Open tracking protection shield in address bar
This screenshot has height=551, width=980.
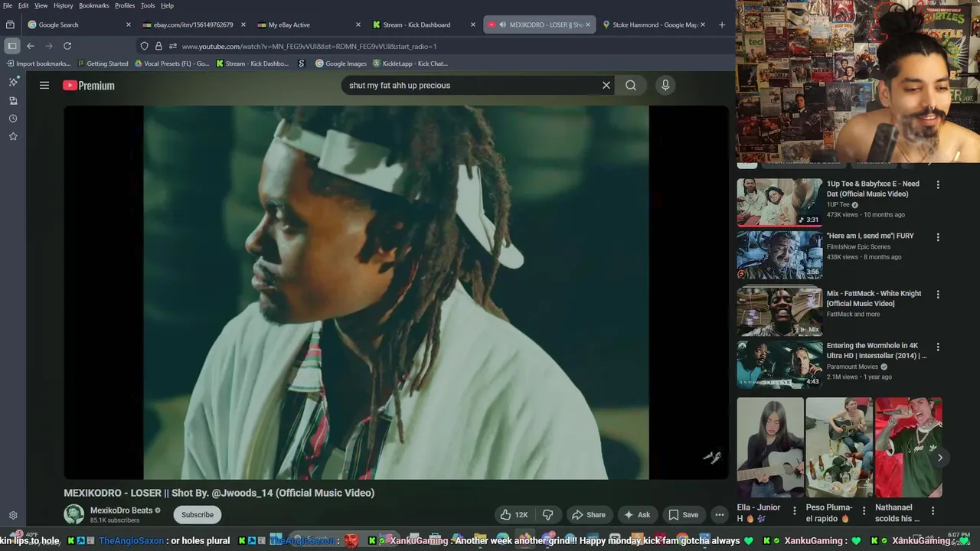coord(144,46)
